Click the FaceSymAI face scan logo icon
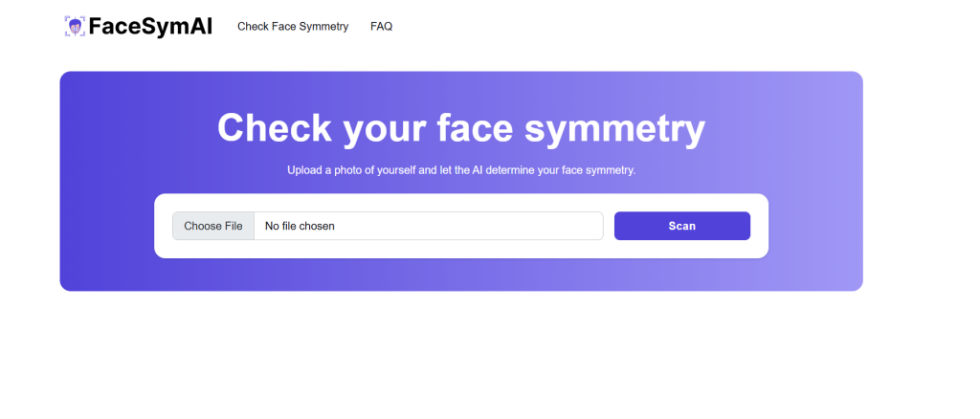 point(75,26)
